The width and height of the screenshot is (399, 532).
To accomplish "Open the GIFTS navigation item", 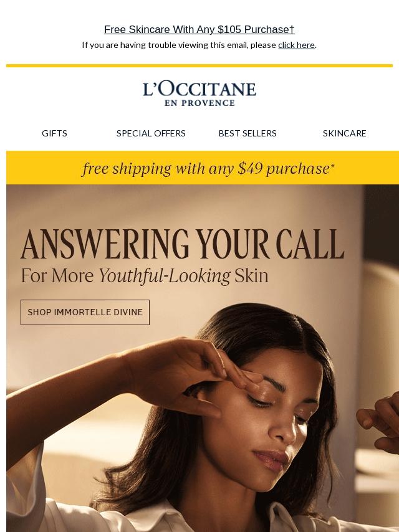I will tap(54, 133).
